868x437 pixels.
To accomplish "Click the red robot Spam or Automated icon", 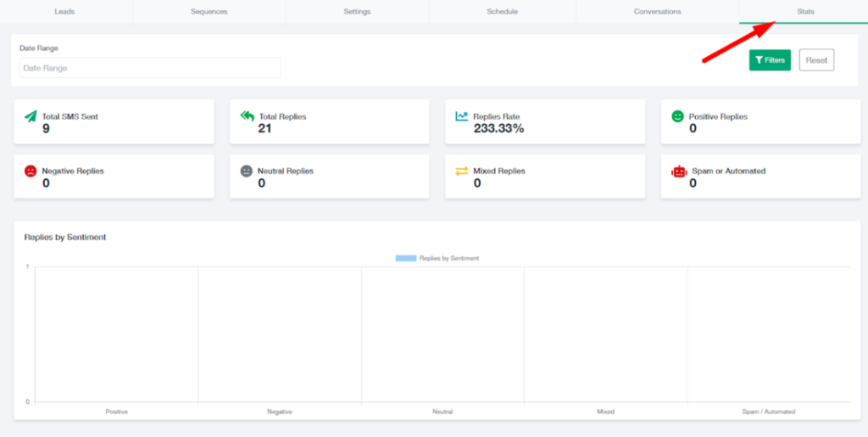I will click(x=678, y=171).
